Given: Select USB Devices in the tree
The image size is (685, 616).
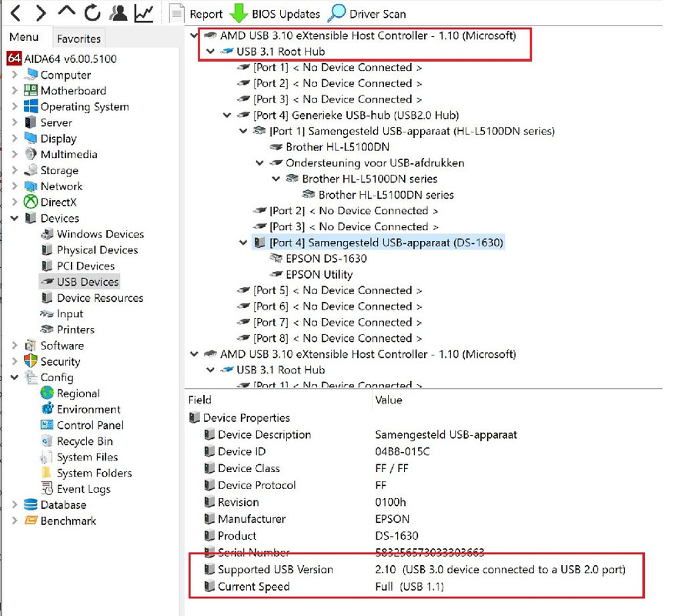Looking at the screenshot, I should 88,282.
